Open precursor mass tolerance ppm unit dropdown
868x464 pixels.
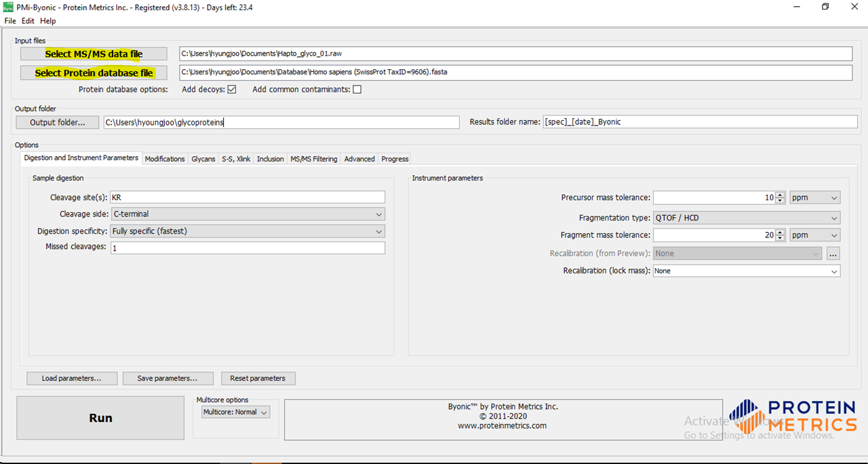click(x=815, y=197)
